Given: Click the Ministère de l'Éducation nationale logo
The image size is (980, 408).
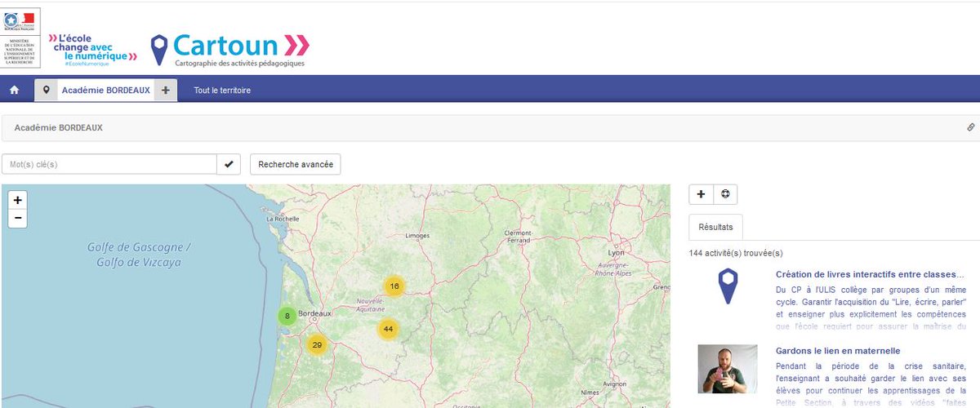Looking at the screenshot, I should point(20,38).
